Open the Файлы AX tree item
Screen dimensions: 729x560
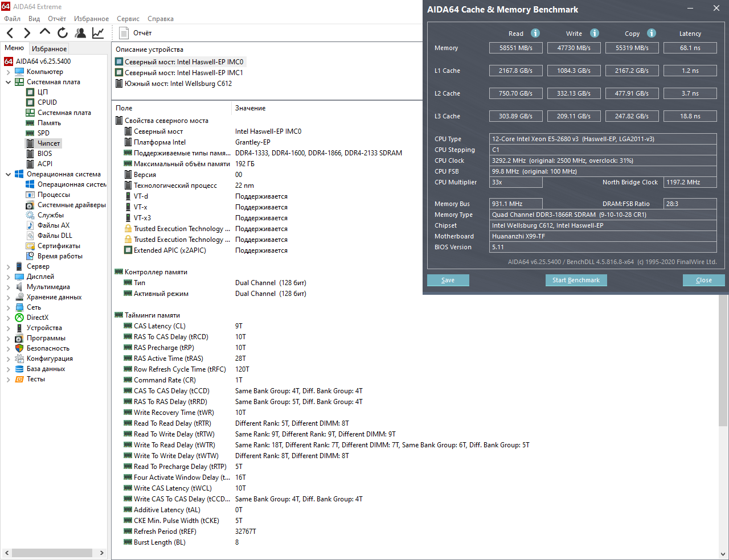click(53, 225)
